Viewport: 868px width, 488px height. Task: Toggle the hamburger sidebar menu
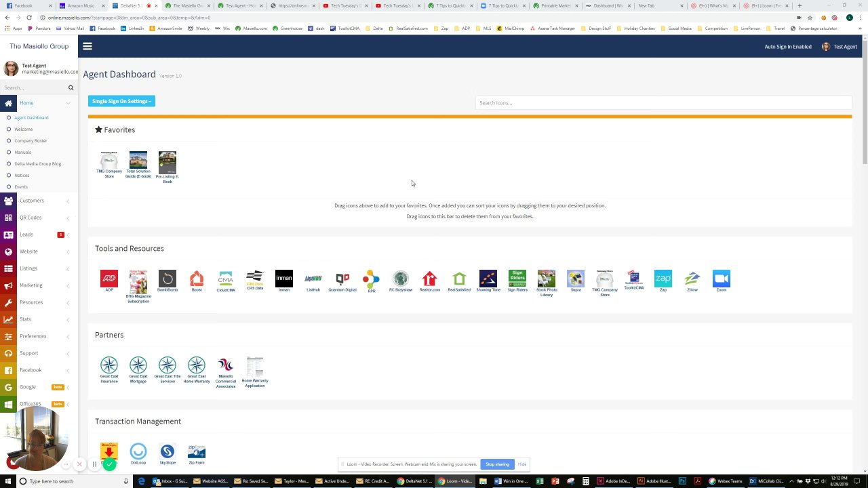point(87,46)
